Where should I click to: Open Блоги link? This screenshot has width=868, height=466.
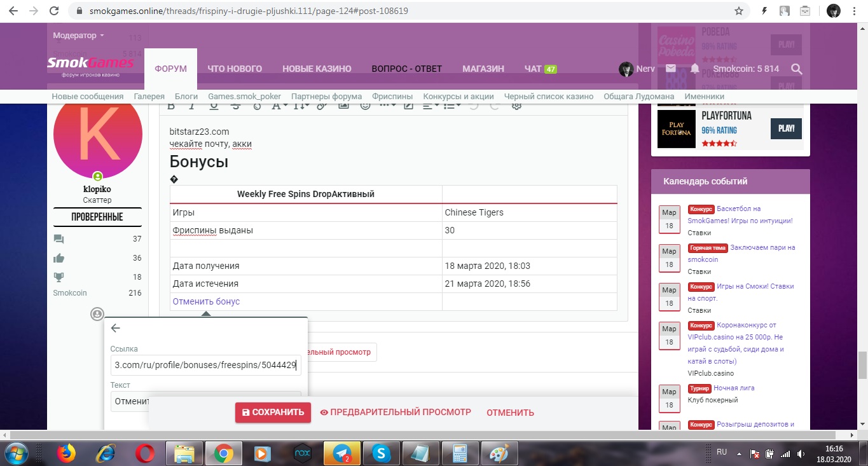pos(186,97)
